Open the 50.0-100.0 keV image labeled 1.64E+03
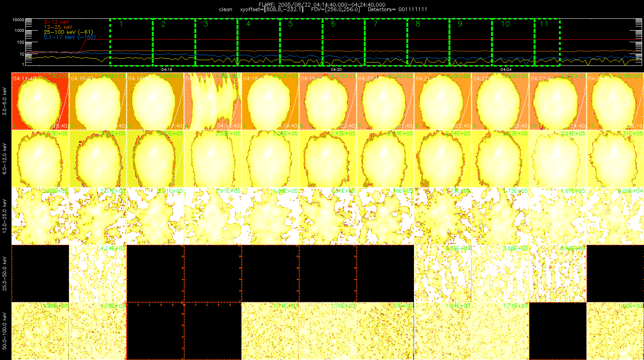 click(x=443, y=331)
